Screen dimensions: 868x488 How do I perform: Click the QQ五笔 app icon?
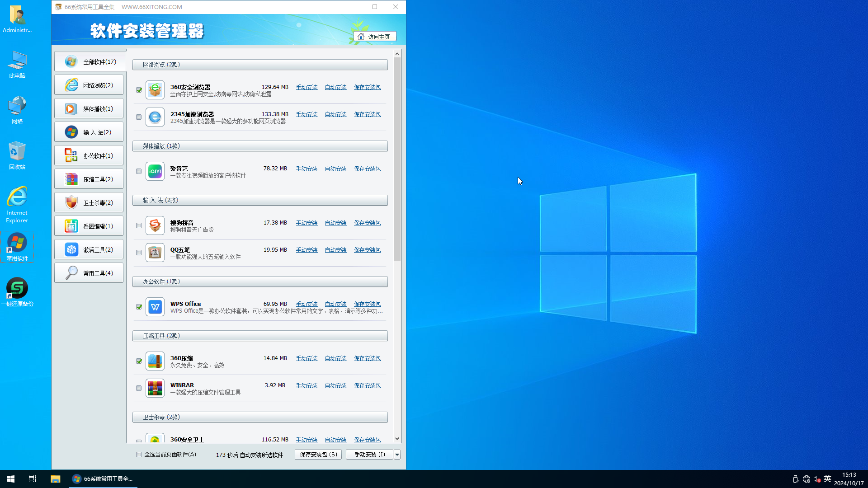click(155, 253)
